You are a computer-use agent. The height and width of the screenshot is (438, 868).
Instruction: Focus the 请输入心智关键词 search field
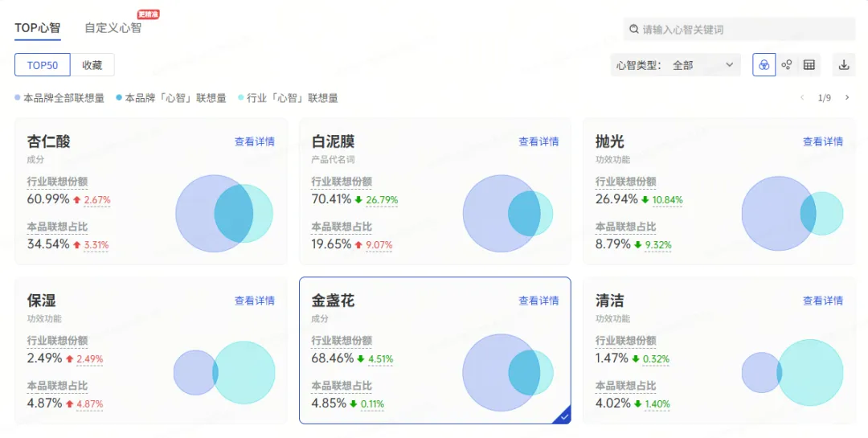[x=743, y=29]
